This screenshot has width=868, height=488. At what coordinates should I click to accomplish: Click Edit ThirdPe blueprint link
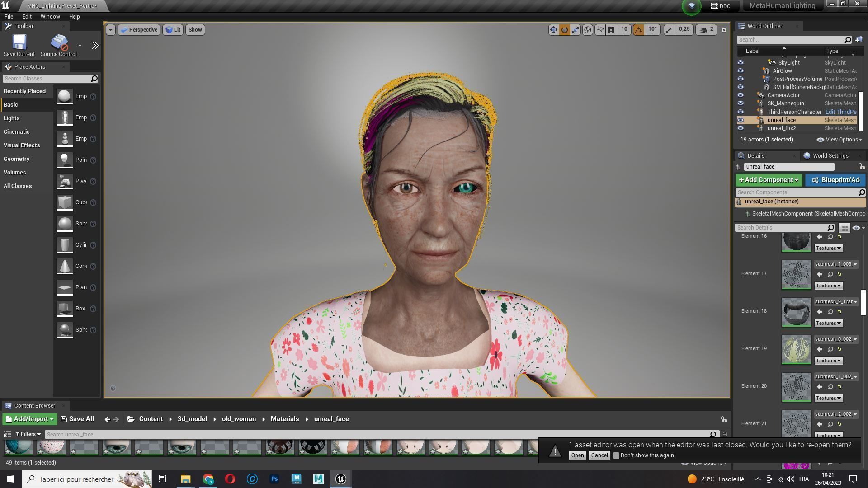tap(841, 112)
